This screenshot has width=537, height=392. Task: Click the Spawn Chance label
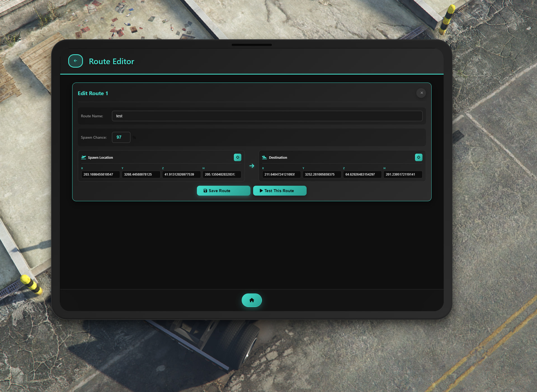click(94, 137)
